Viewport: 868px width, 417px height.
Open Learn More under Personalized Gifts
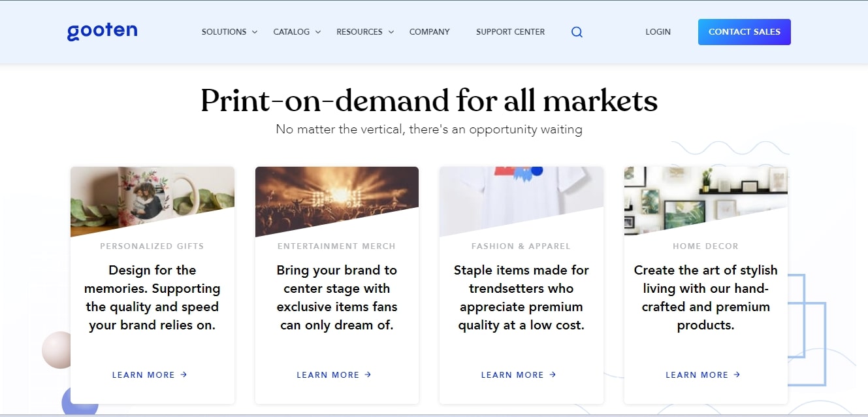click(150, 375)
